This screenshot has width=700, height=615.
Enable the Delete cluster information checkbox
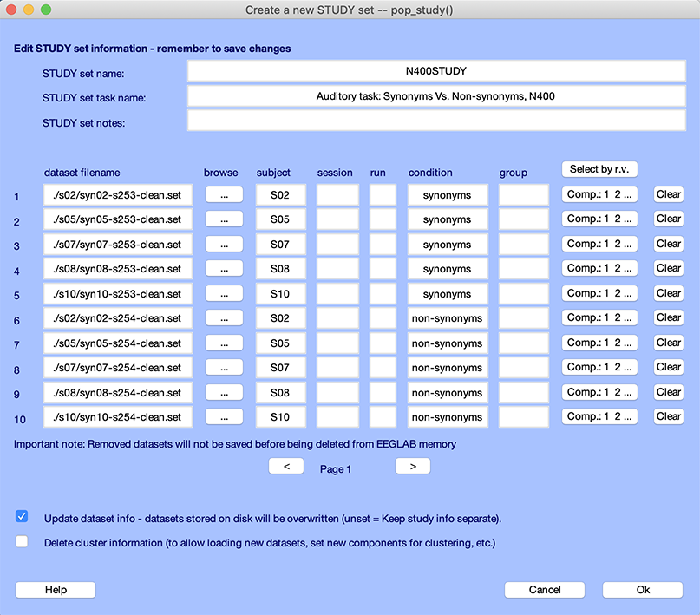[22, 542]
